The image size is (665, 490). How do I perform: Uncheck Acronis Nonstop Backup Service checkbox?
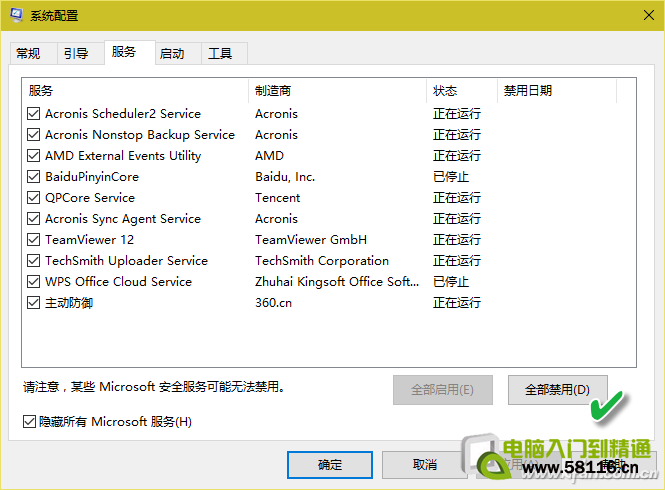pyautogui.click(x=34, y=134)
